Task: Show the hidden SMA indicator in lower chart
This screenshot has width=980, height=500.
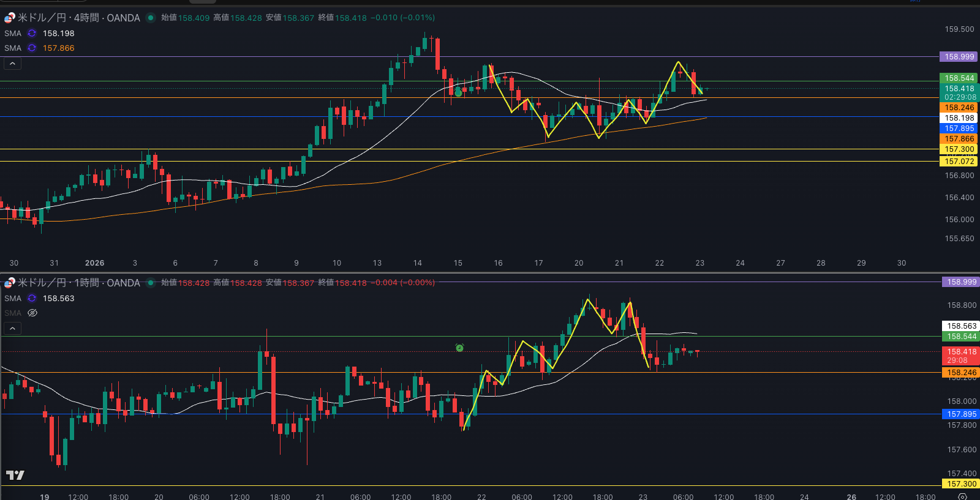Action: pyautogui.click(x=32, y=313)
